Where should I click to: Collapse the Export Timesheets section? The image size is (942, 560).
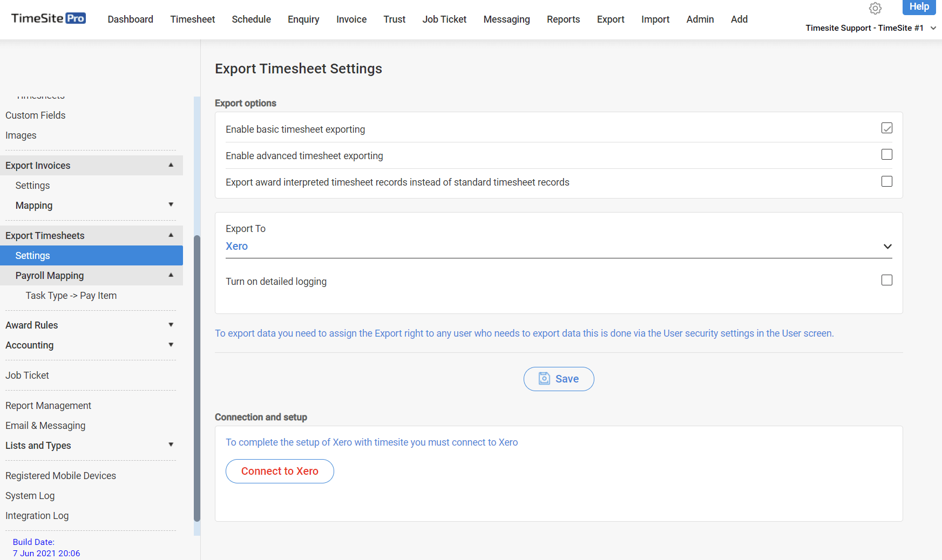tap(91, 236)
